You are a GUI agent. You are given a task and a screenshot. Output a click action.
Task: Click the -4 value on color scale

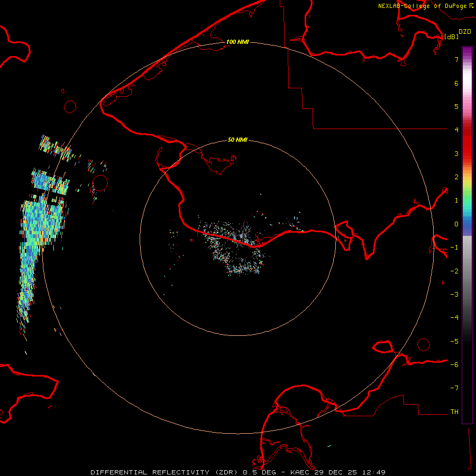pos(454,318)
